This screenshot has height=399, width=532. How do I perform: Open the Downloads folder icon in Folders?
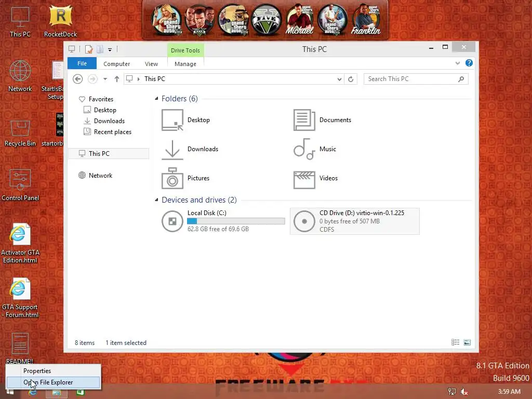point(172,149)
